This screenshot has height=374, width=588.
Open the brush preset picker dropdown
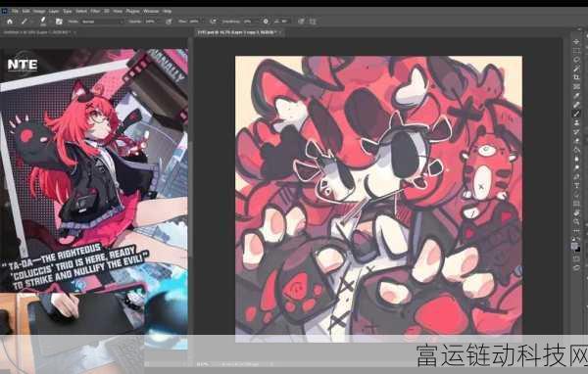click(43, 22)
